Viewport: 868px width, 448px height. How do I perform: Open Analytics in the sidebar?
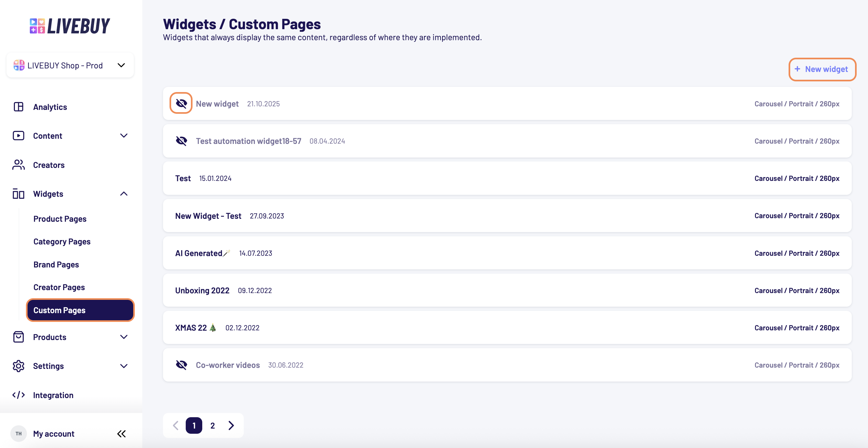tap(50, 107)
